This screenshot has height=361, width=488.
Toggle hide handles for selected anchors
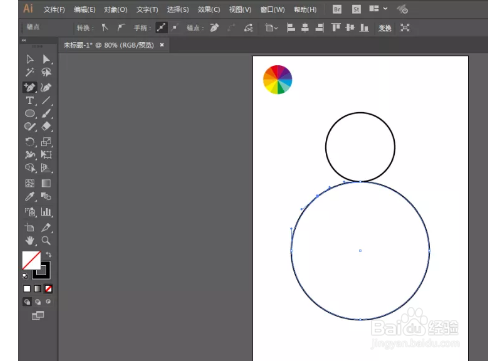[x=175, y=28]
